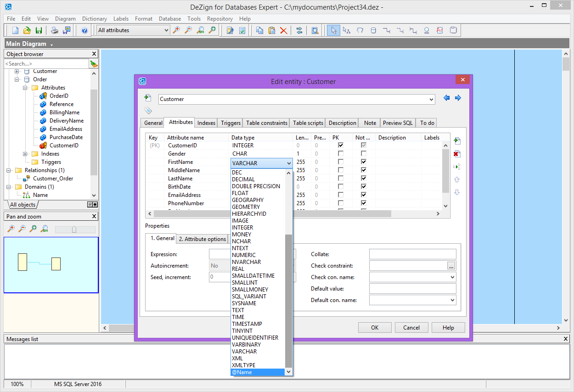The height and width of the screenshot is (392, 574).
Task: Click Add new entity icon beside name
Action: point(147,98)
